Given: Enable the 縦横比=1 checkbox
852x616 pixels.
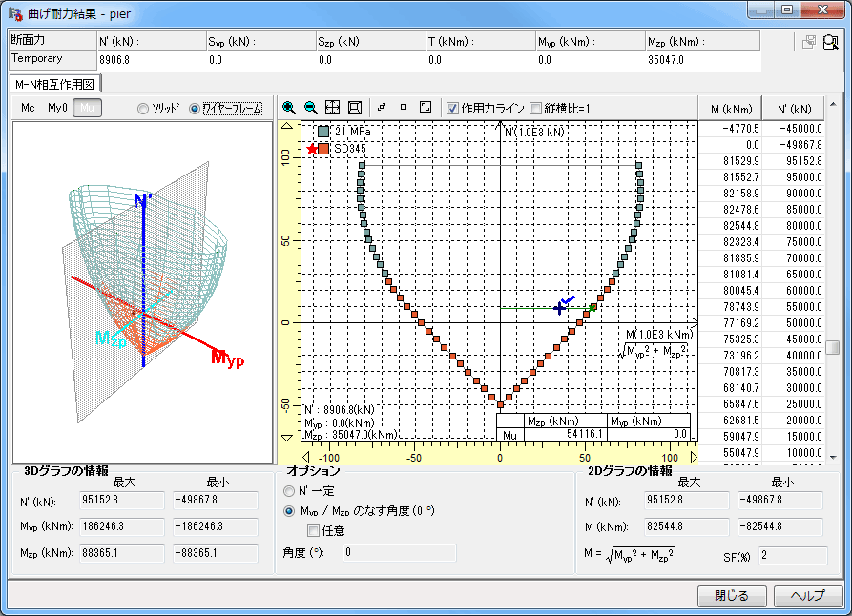Looking at the screenshot, I should pos(535,108).
